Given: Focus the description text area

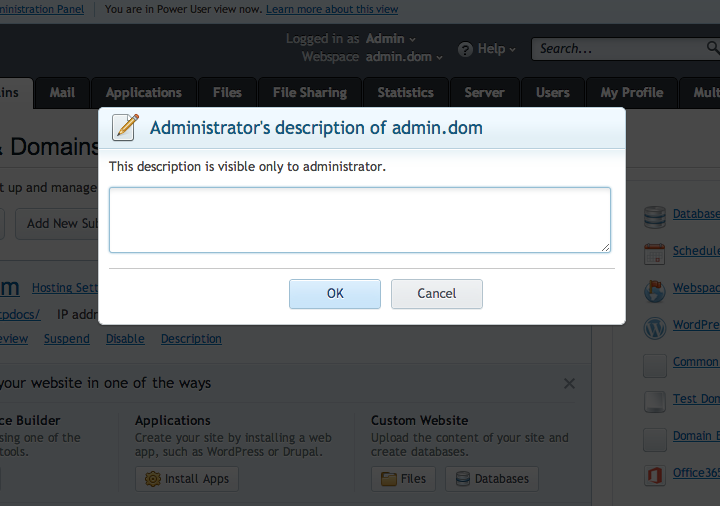Looking at the screenshot, I should click(360, 220).
